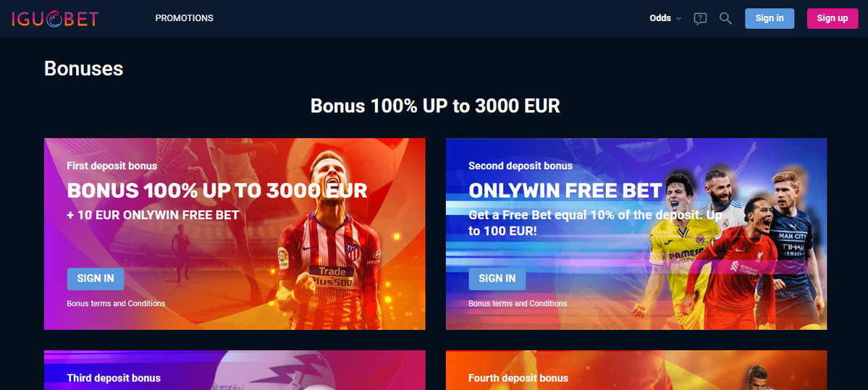Screen dimensions: 868x390
Task: Click the ONLYWIN FREE BET title
Action: click(565, 191)
